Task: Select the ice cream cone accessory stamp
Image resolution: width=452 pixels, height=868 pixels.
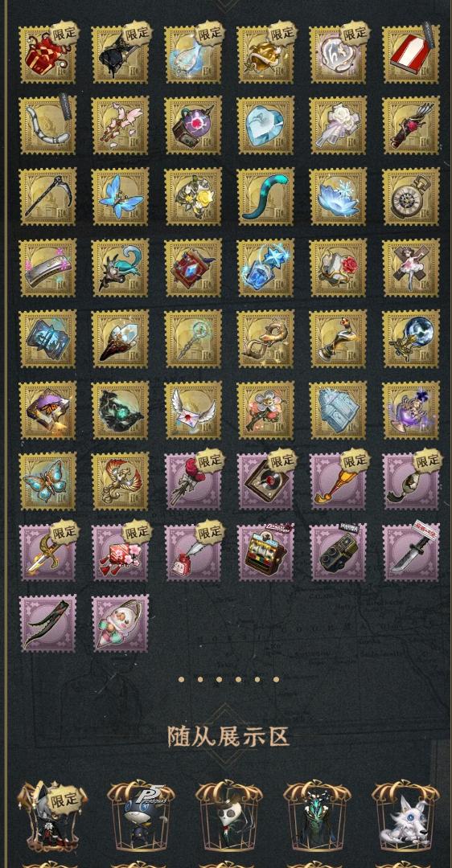Action: click(x=120, y=624)
